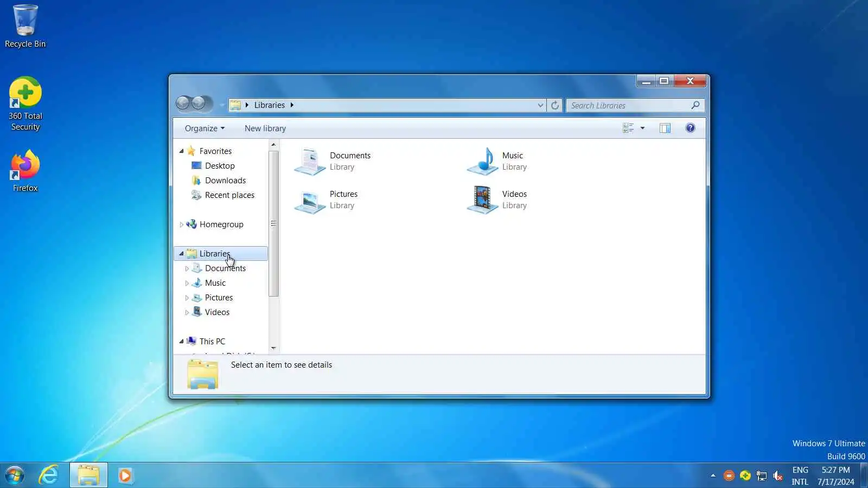Open Firefox desktop shortcut
The image size is (868, 488).
25,171
